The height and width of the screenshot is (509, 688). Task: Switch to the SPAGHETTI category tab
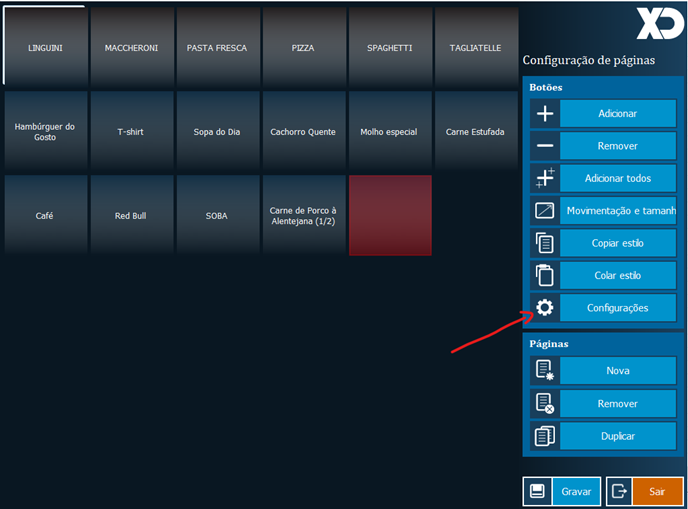(x=390, y=48)
